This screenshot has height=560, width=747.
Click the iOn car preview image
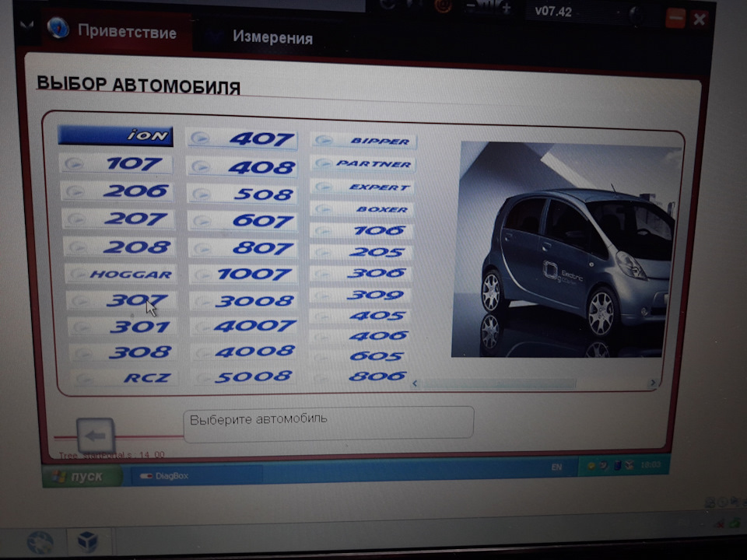[563, 249]
